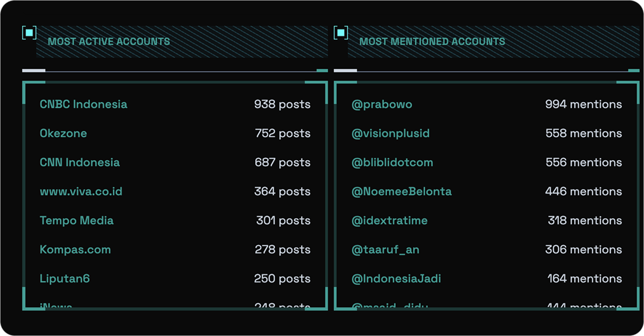Select Okezone in the active accounts list
Screen dimensions: 644x336
pyautogui.click(x=63, y=133)
